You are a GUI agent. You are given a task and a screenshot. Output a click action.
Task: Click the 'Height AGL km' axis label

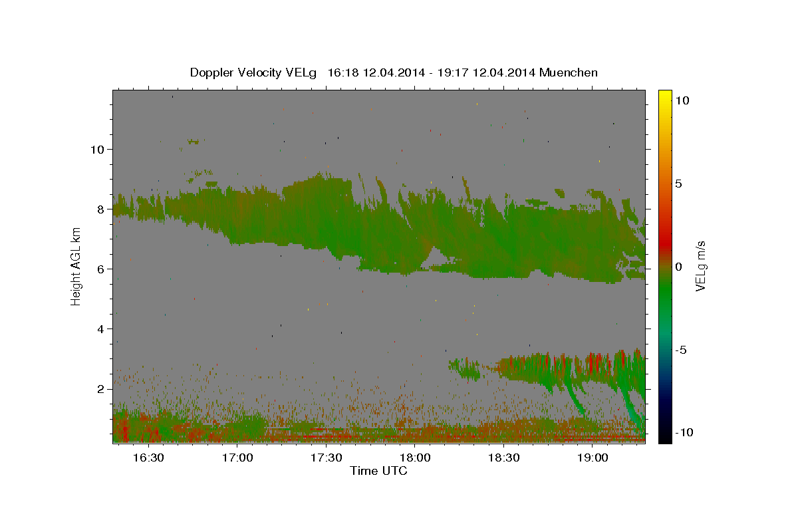coord(76,265)
